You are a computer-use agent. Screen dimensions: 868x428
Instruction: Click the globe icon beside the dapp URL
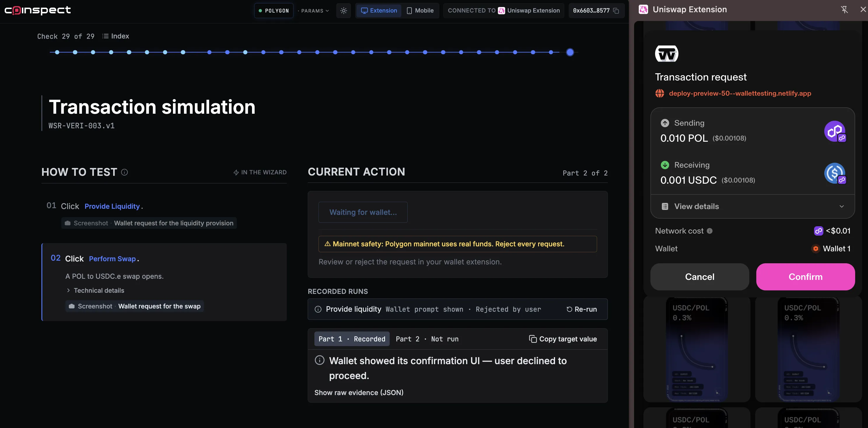tap(660, 93)
